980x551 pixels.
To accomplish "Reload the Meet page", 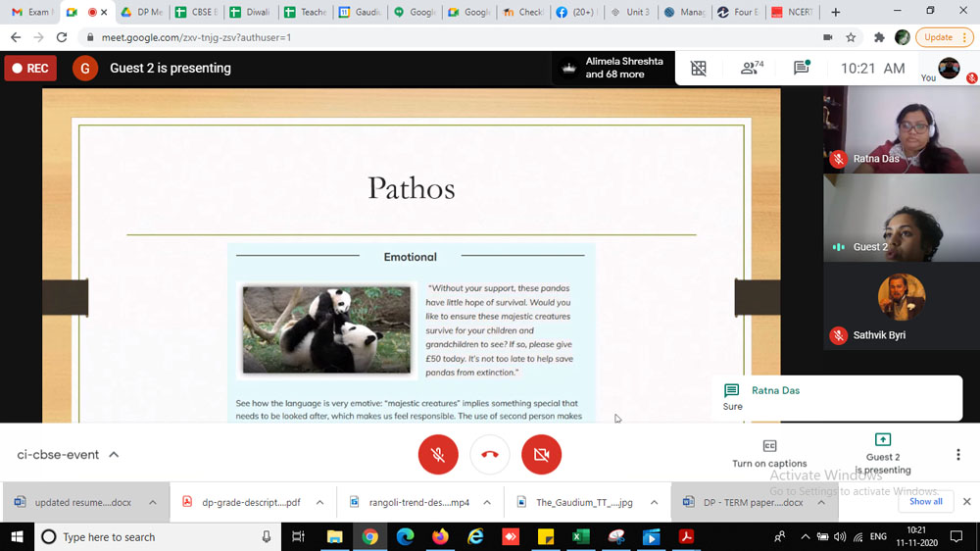I will pos(61,37).
